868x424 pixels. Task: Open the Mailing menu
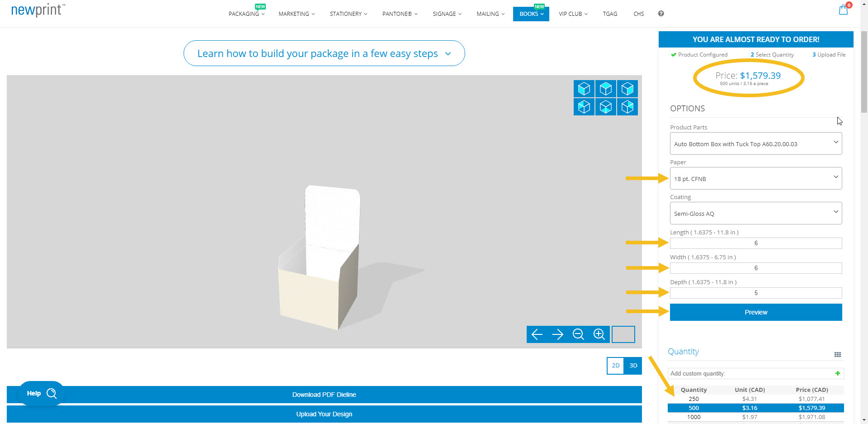[x=491, y=14]
